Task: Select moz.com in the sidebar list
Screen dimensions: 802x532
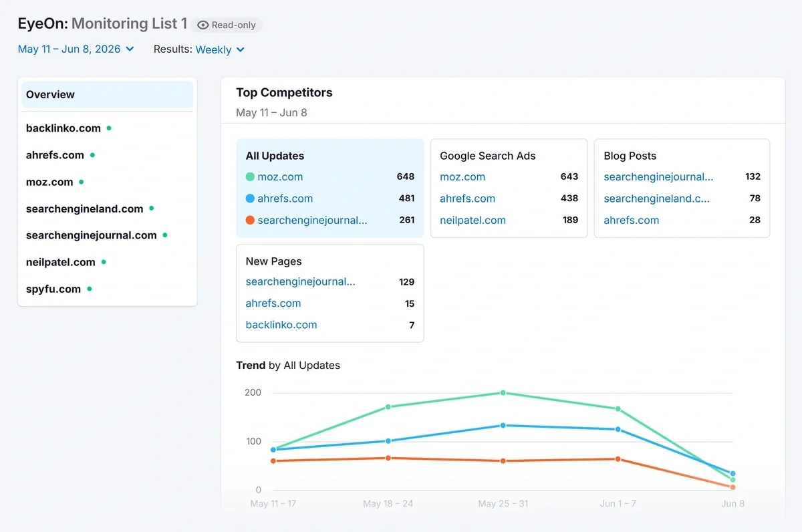Action: point(49,181)
